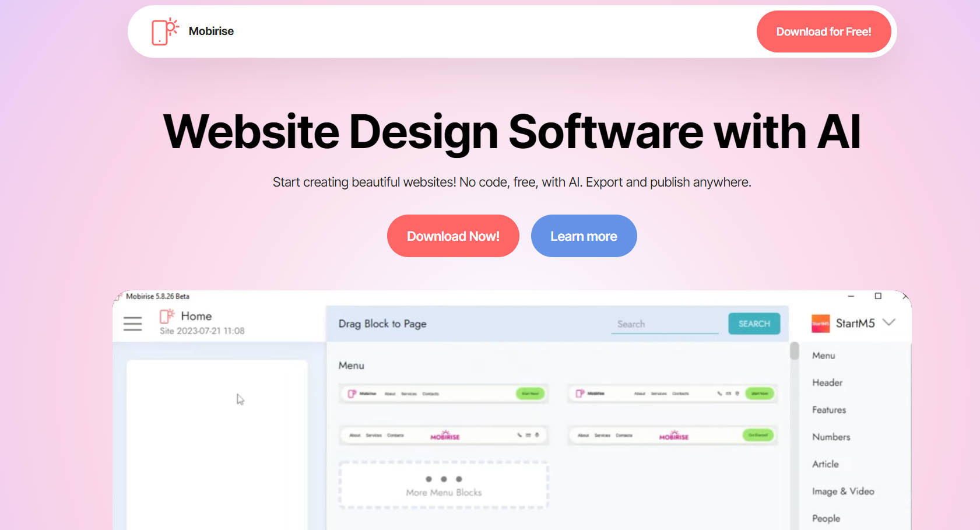
Task: Click the block search input field
Action: click(665, 324)
